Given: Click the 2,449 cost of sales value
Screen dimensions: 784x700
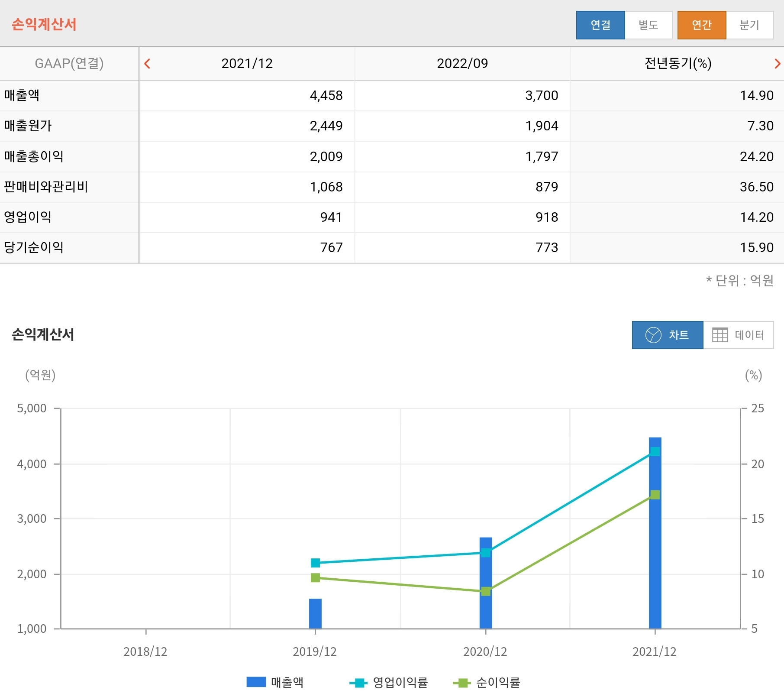Looking at the screenshot, I should 326,126.
